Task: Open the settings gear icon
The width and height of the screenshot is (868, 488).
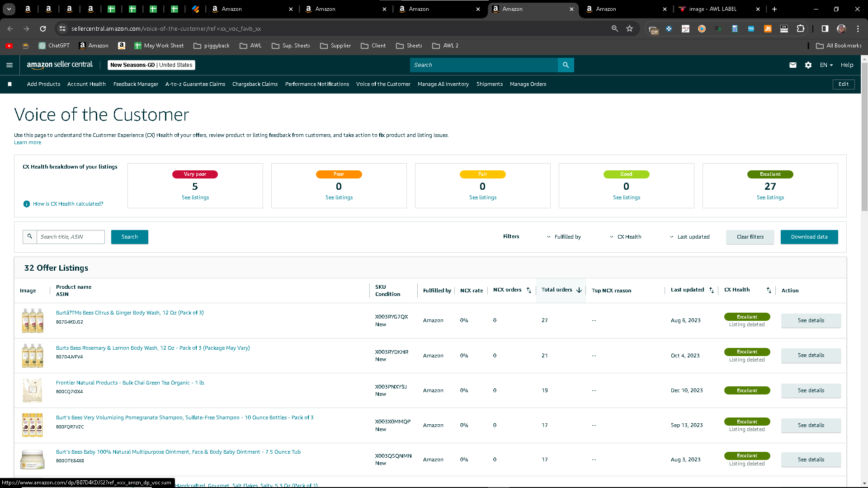Action: point(808,65)
